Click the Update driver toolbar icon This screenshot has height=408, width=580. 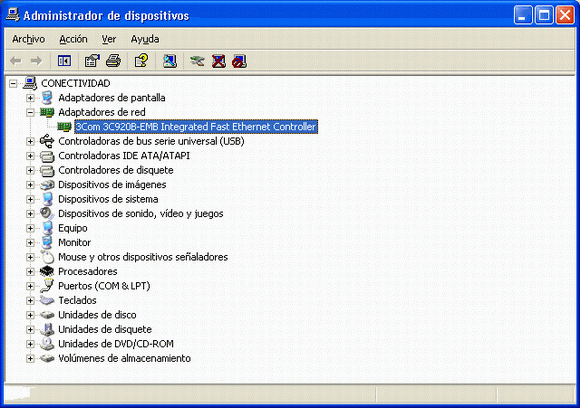(197, 61)
